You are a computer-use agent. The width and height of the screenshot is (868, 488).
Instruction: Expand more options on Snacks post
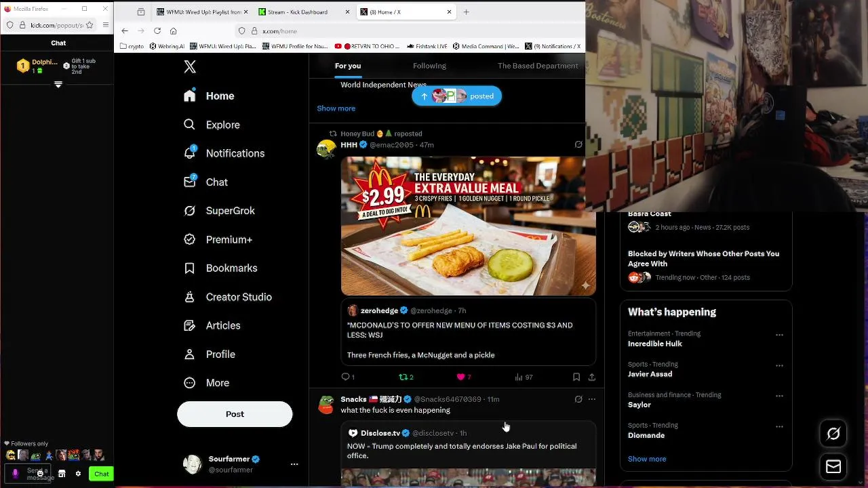coord(591,399)
